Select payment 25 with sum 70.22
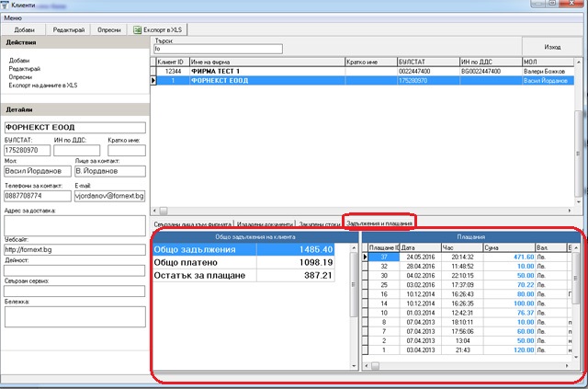This screenshot has height=389, width=588. 469,285
